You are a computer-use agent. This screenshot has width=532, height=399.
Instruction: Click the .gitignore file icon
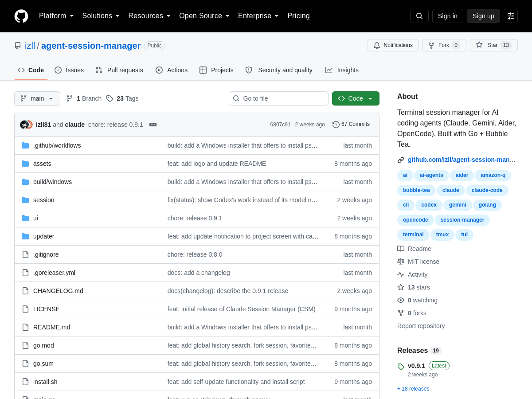click(x=25, y=254)
